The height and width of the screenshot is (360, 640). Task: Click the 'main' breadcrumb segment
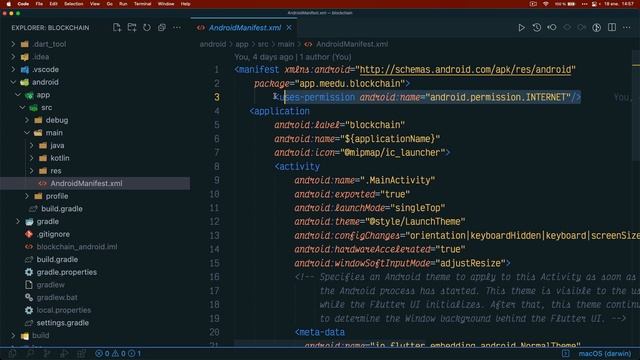pos(286,44)
